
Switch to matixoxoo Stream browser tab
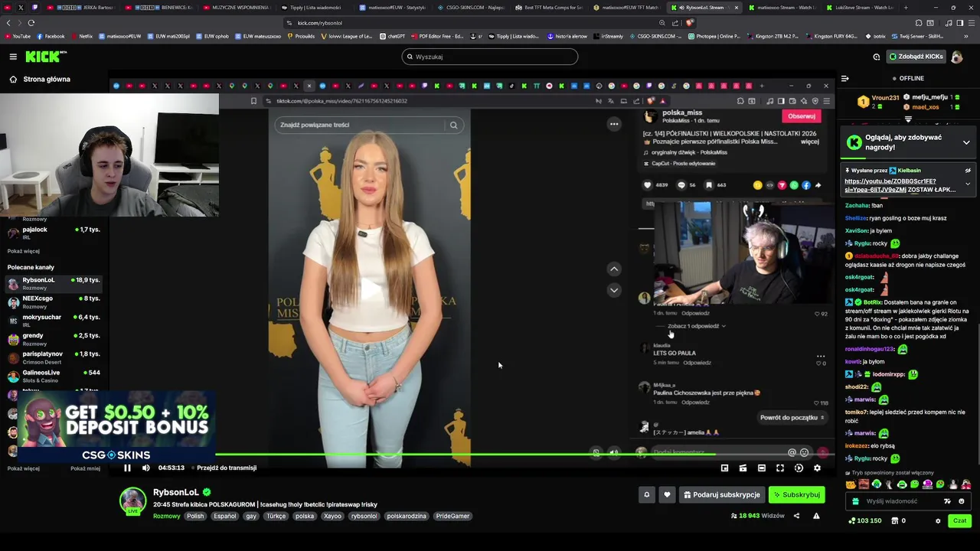tap(781, 7)
